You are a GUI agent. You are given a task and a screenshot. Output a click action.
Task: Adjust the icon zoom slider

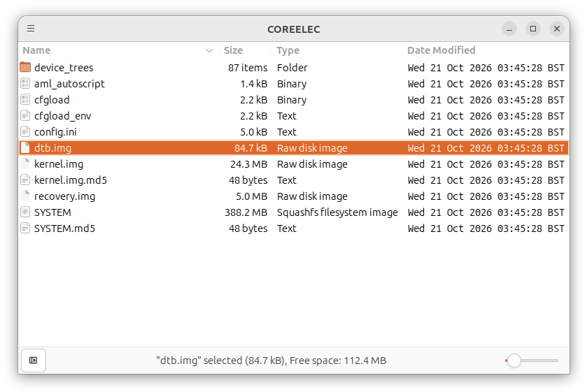point(531,361)
